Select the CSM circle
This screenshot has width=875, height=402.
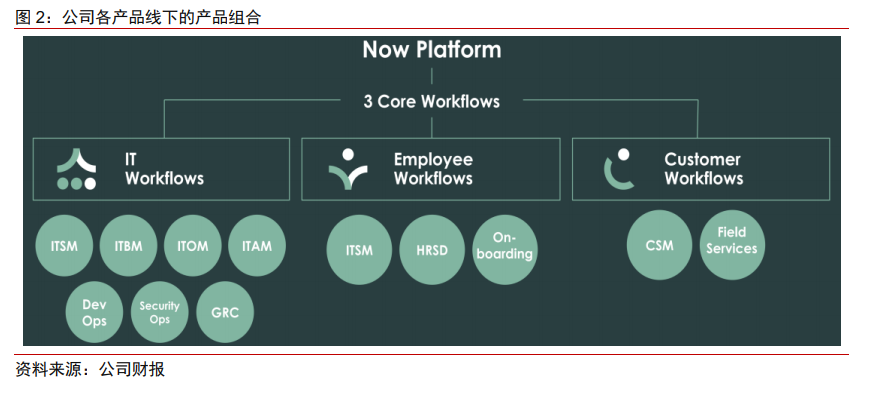659,245
